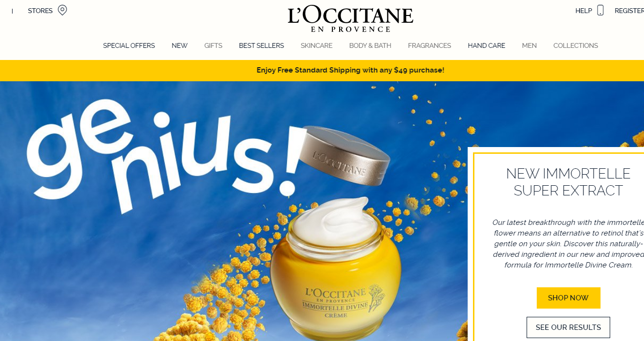Click the L'Occitane en Provence logo

[350, 19]
